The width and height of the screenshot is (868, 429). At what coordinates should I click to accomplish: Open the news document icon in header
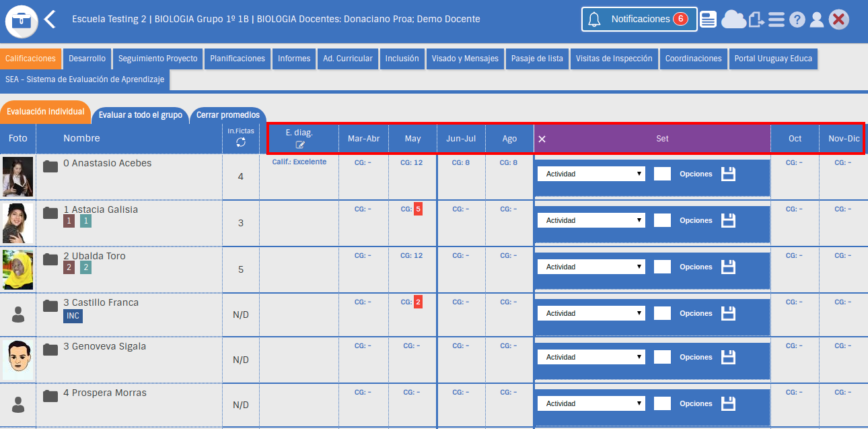[708, 20]
